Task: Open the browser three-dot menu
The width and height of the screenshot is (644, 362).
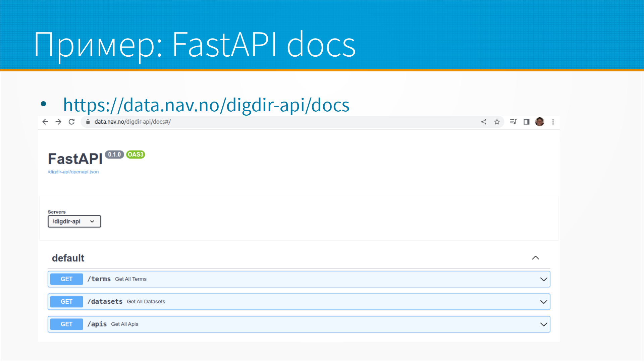Action: [553, 122]
